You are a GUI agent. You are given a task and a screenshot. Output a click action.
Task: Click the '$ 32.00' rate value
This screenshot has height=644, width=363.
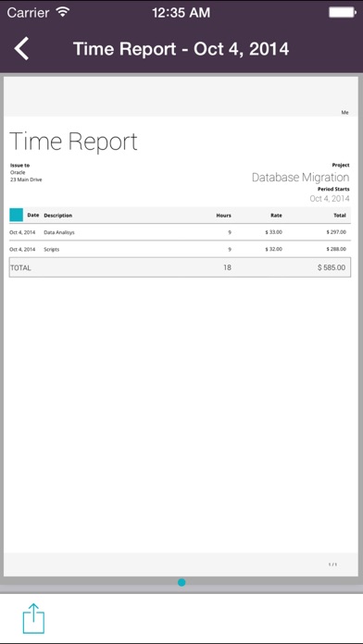click(274, 249)
